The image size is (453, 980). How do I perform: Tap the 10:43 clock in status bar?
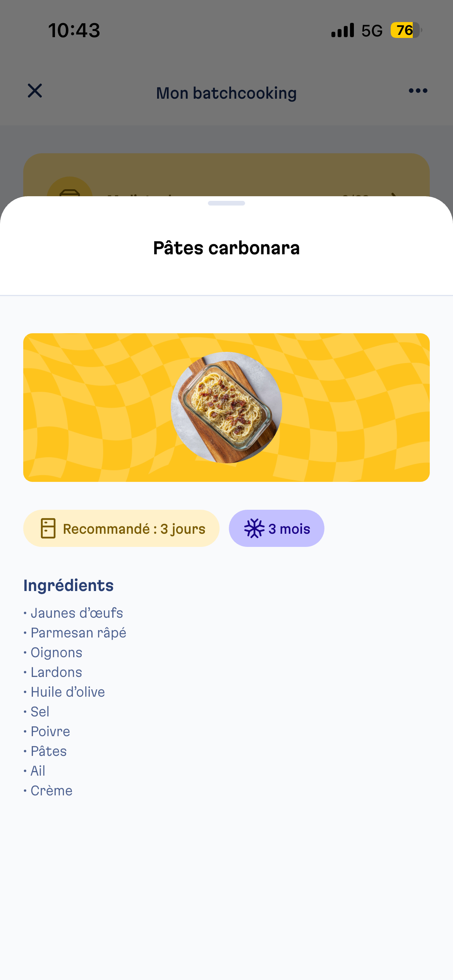tap(74, 30)
